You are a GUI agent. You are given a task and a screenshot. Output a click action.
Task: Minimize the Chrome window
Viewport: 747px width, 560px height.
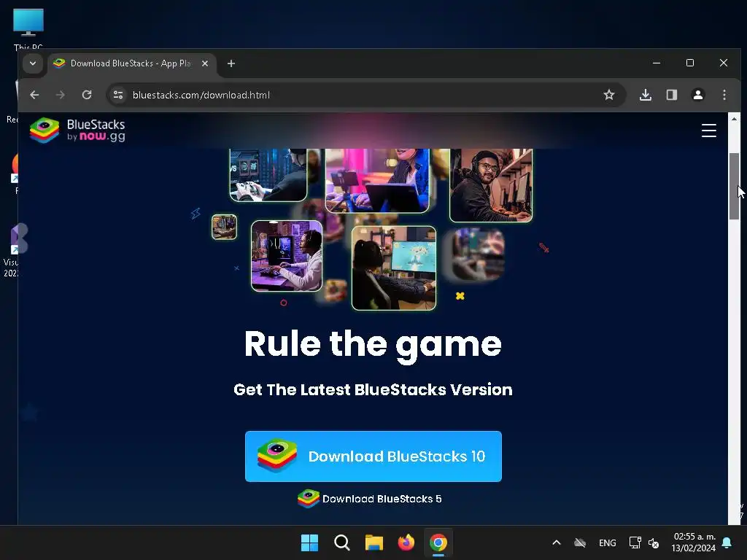[x=657, y=63]
